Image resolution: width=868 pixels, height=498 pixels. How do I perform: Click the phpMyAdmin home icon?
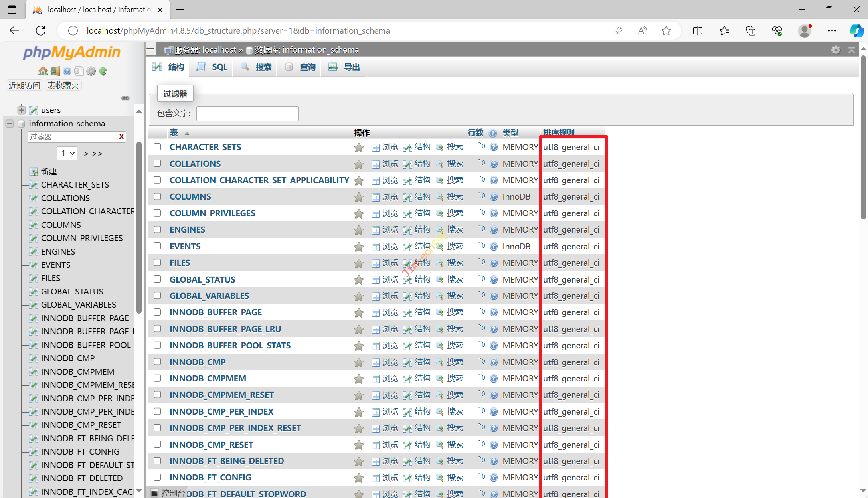coord(43,71)
